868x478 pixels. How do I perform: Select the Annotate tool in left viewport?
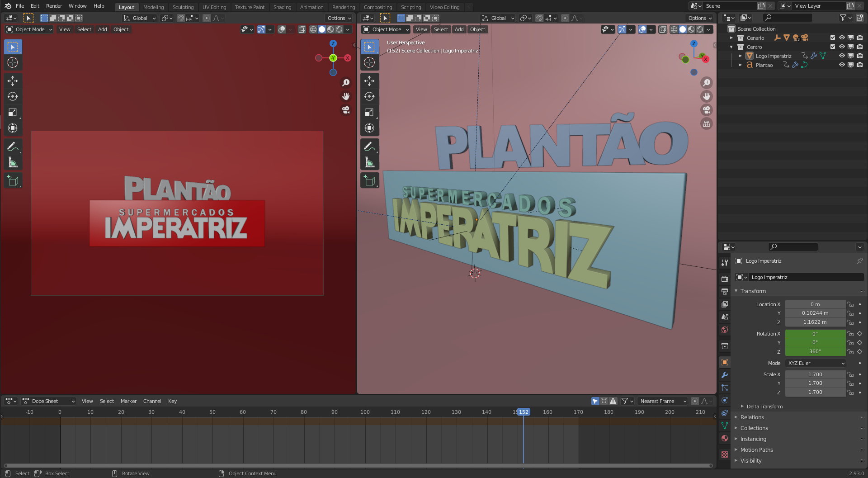click(13, 147)
